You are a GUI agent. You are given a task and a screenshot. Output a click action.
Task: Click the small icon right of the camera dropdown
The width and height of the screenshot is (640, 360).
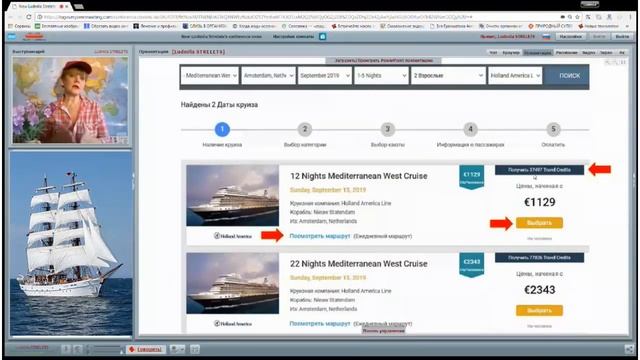tap(195, 349)
